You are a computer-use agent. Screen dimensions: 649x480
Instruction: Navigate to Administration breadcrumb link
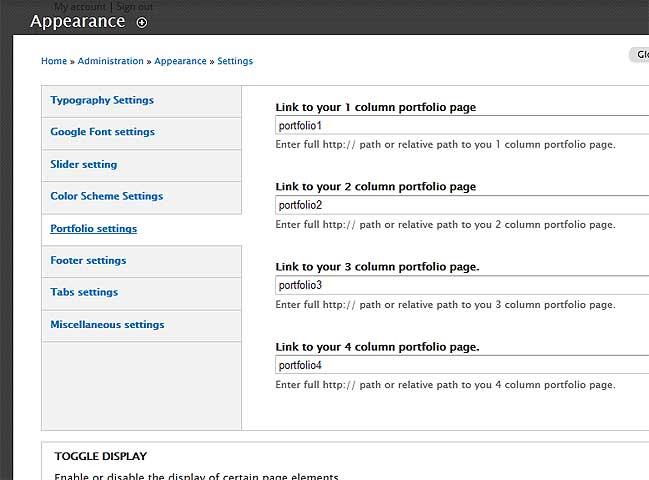pyautogui.click(x=111, y=61)
